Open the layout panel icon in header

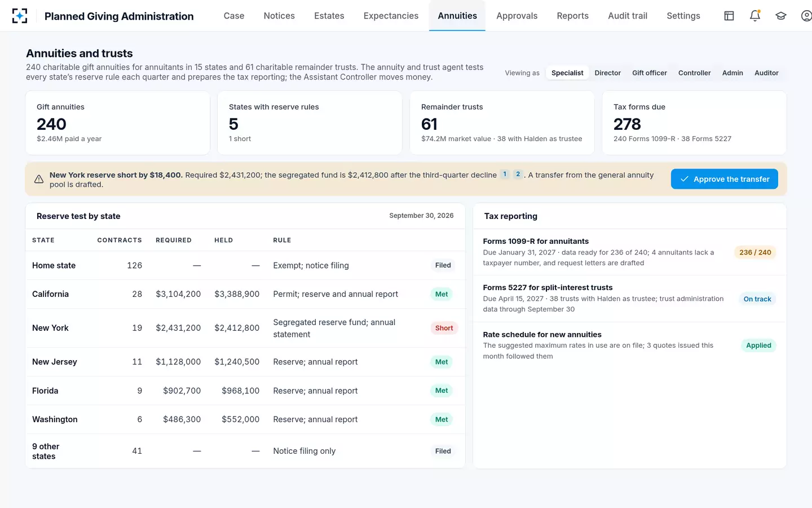point(729,16)
